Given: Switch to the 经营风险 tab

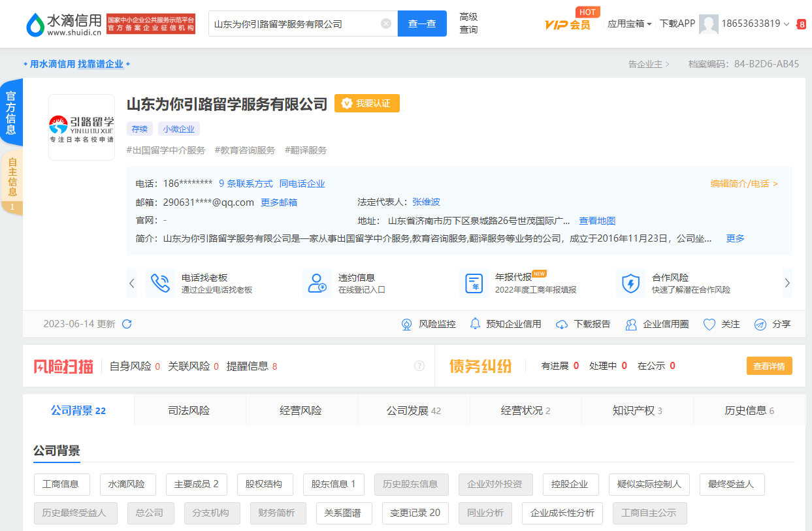Looking at the screenshot, I should pos(301,411).
